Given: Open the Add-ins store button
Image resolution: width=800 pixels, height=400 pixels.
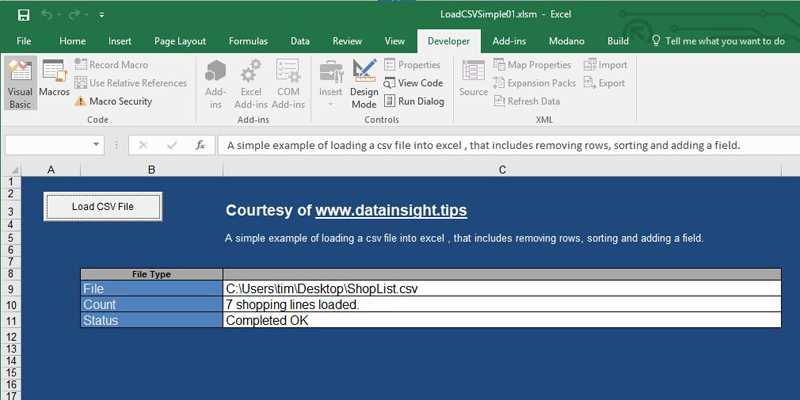Looking at the screenshot, I should [215, 84].
